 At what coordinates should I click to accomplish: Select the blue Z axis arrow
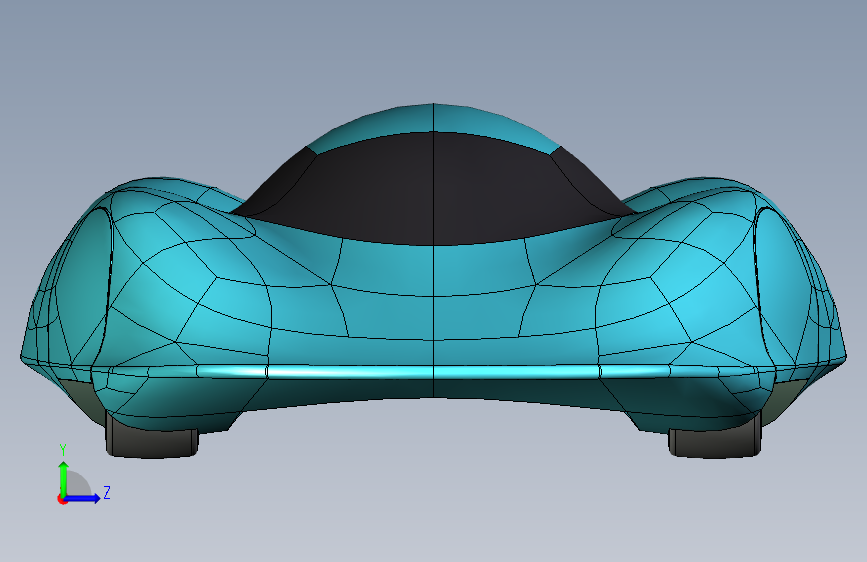click(82, 498)
